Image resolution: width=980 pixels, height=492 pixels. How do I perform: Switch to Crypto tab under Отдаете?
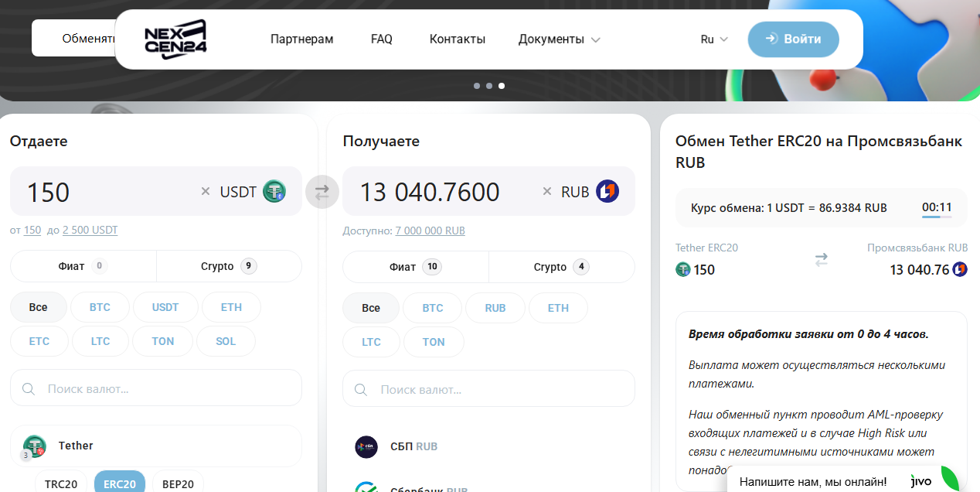tap(229, 266)
